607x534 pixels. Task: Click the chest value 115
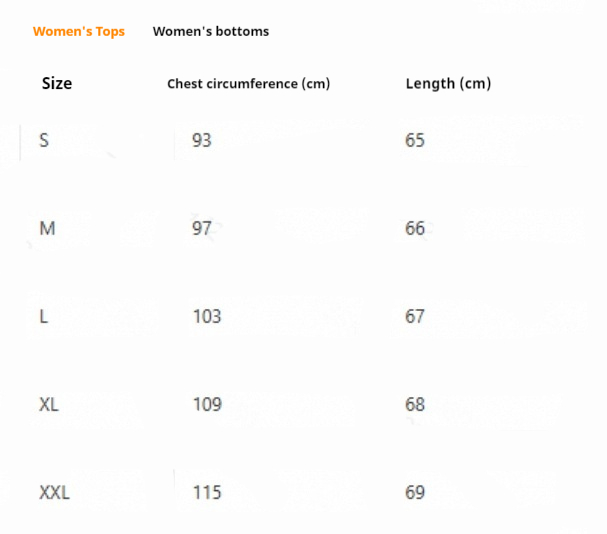click(207, 492)
